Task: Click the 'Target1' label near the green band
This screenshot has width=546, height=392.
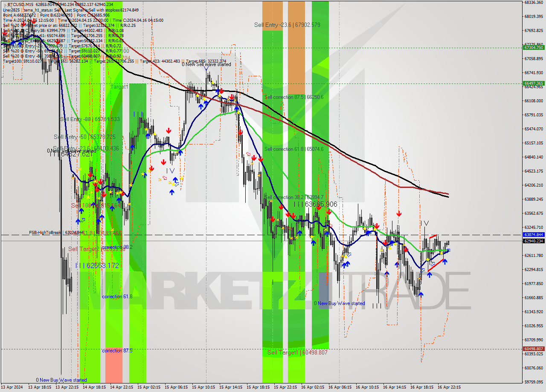Action: (119, 86)
